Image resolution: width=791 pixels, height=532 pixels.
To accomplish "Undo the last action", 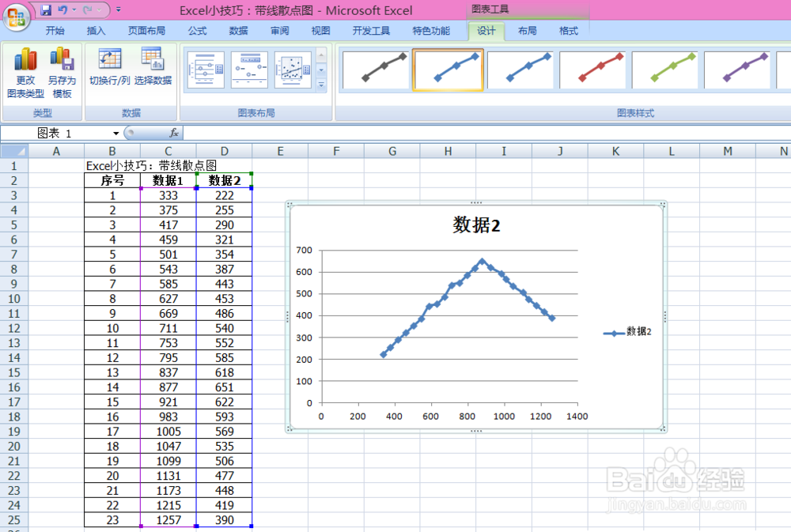I will pos(62,9).
